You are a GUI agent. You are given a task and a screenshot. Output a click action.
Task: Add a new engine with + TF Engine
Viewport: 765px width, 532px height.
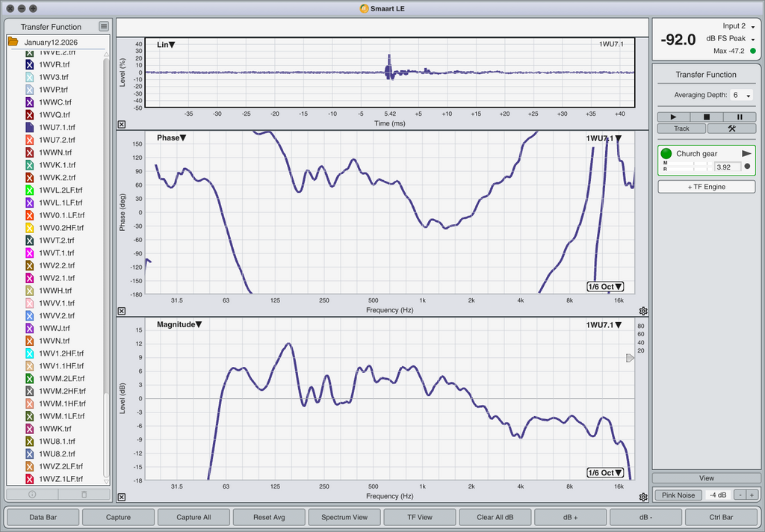click(x=706, y=187)
